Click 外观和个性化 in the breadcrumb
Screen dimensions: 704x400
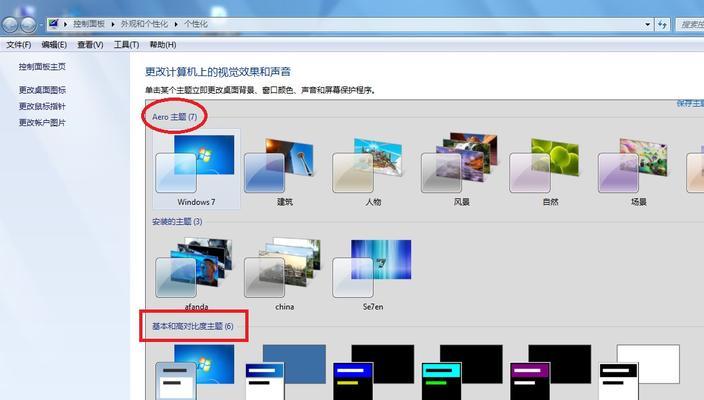pos(144,24)
